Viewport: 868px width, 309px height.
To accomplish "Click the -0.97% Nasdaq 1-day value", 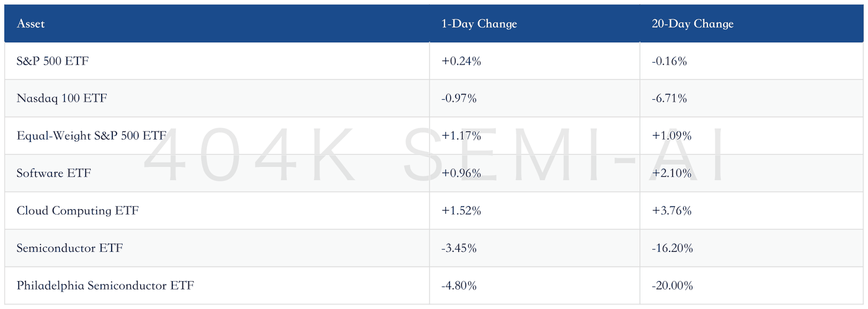I will coord(459,99).
